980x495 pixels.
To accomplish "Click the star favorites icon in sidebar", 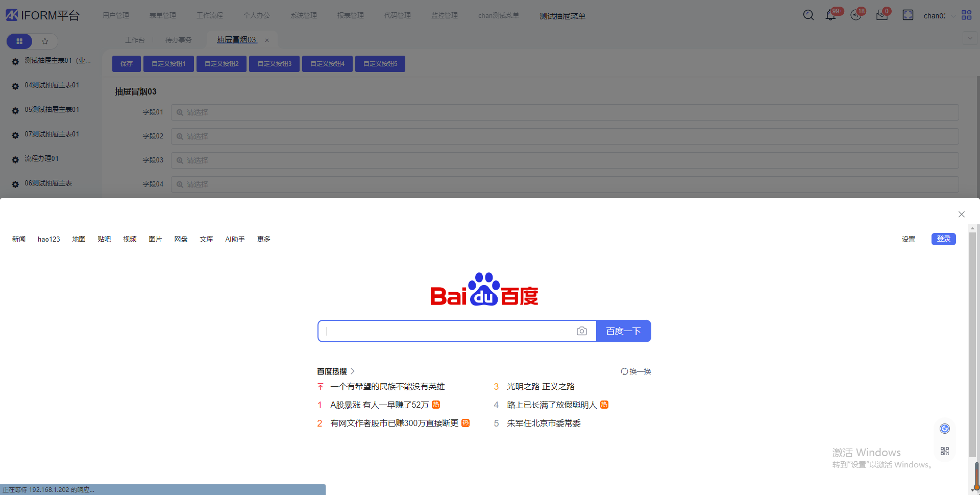I will (45, 41).
